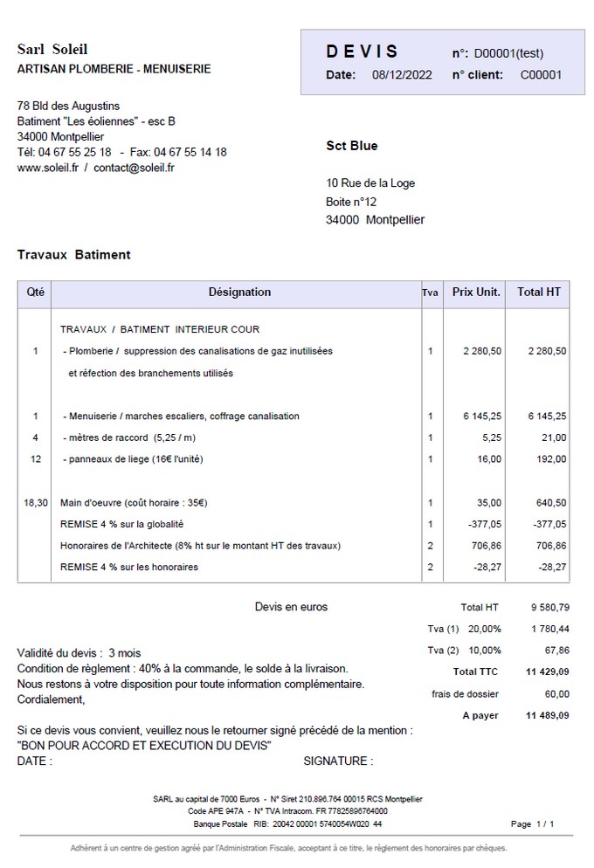The width and height of the screenshot is (594, 868).
Task: Click "Main d'oeuvre" description
Action: [x=134, y=503]
